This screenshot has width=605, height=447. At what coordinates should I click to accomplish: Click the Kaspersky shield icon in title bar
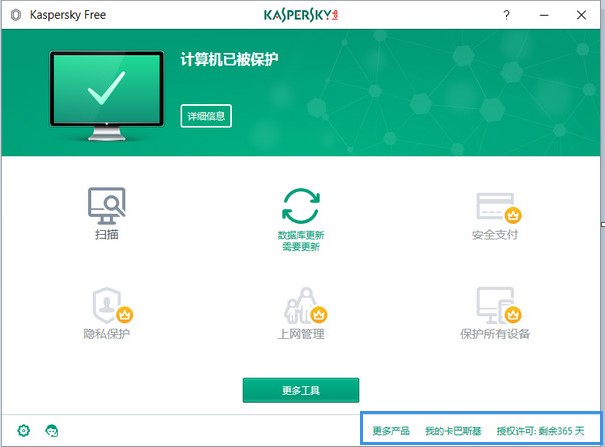[x=16, y=15]
